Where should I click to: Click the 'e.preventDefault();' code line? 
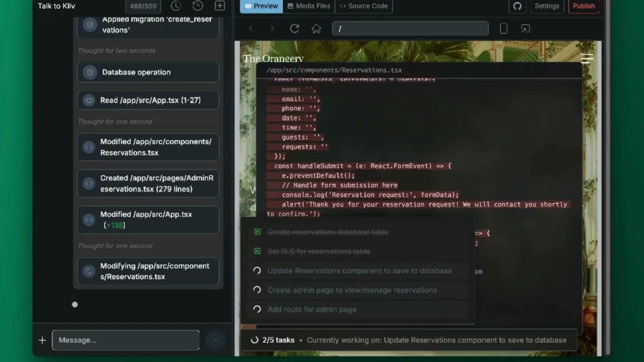pyautogui.click(x=318, y=175)
